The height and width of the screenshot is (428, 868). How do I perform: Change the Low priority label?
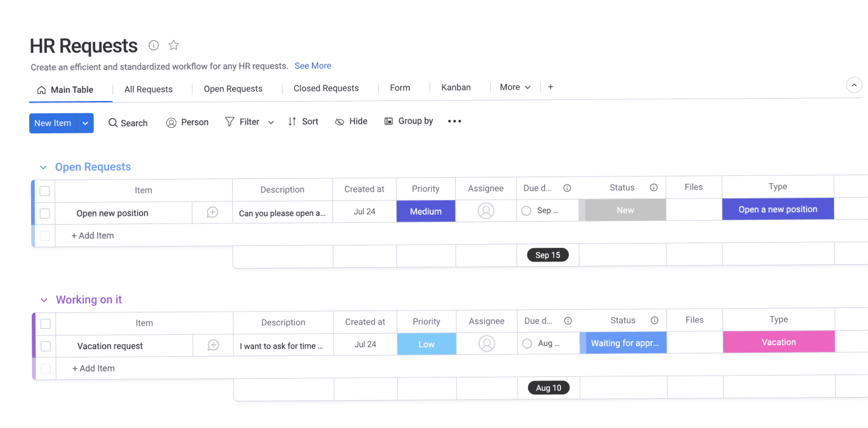click(x=426, y=344)
